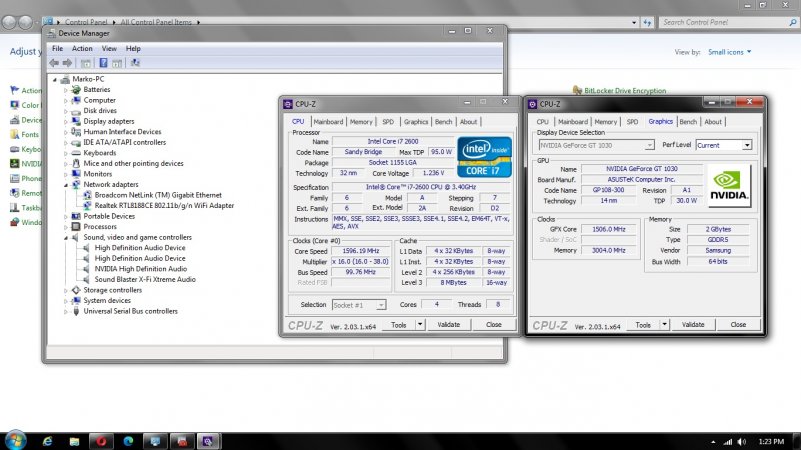Screen dimensions: 801x450
Task: Select Realtek RTL8188CE WiFi Adapter
Action: click(164, 205)
